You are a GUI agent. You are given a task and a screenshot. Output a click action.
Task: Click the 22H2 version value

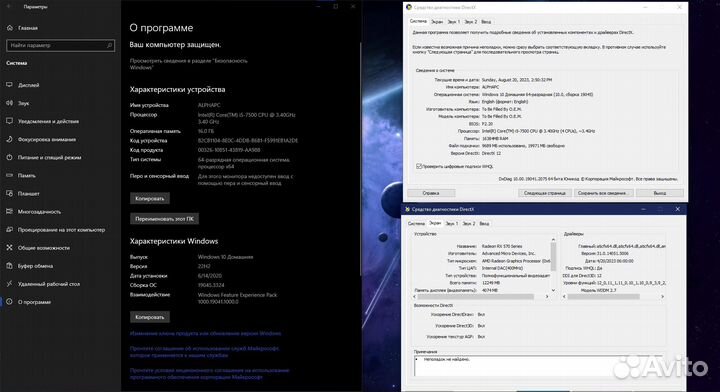[x=204, y=266]
